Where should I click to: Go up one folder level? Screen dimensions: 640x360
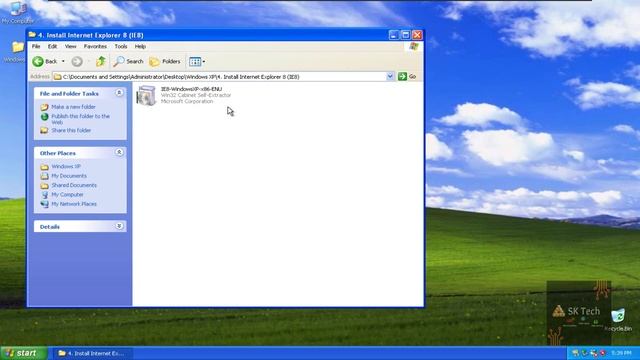(x=101, y=61)
